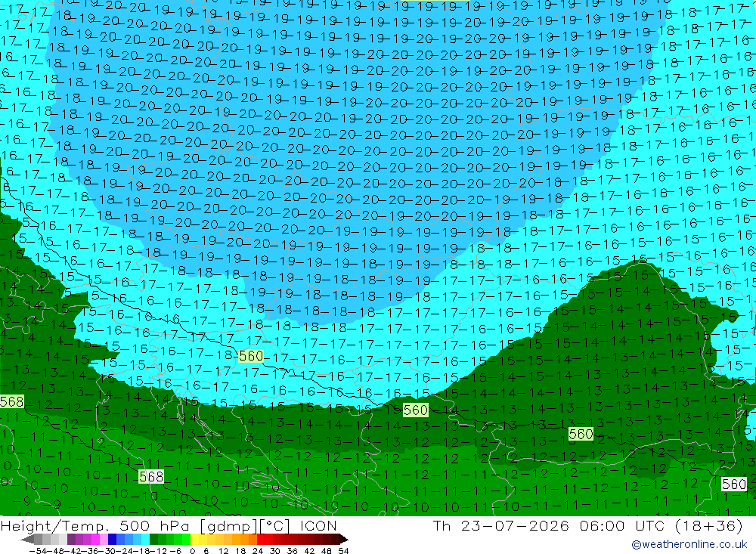Click the right dark arrow end of color scale
Image resolution: width=756 pixels, height=554 pixels.
[344, 540]
